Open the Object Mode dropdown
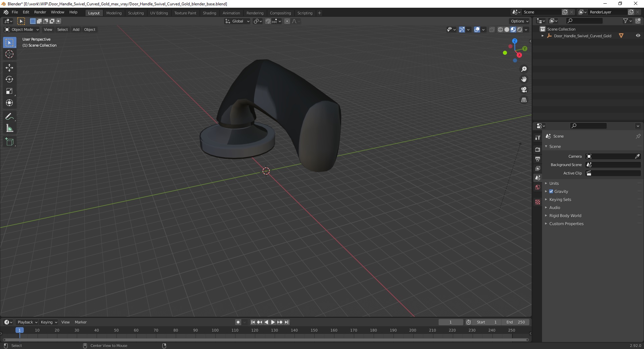This screenshot has width=644, height=349. pos(22,30)
